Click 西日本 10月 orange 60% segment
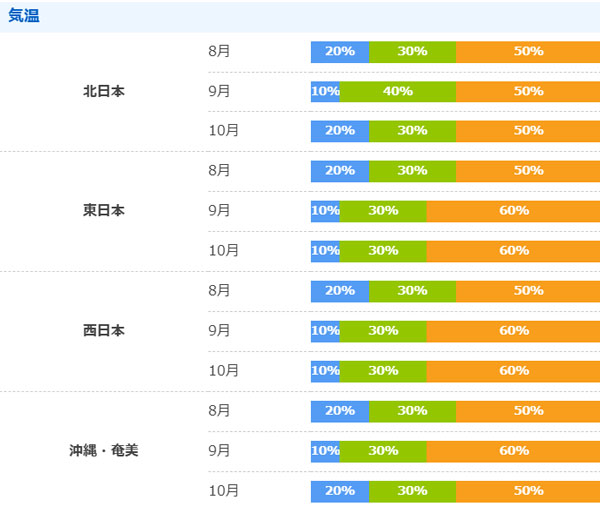Image resolution: width=600 pixels, height=510 pixels. [513, 371]
